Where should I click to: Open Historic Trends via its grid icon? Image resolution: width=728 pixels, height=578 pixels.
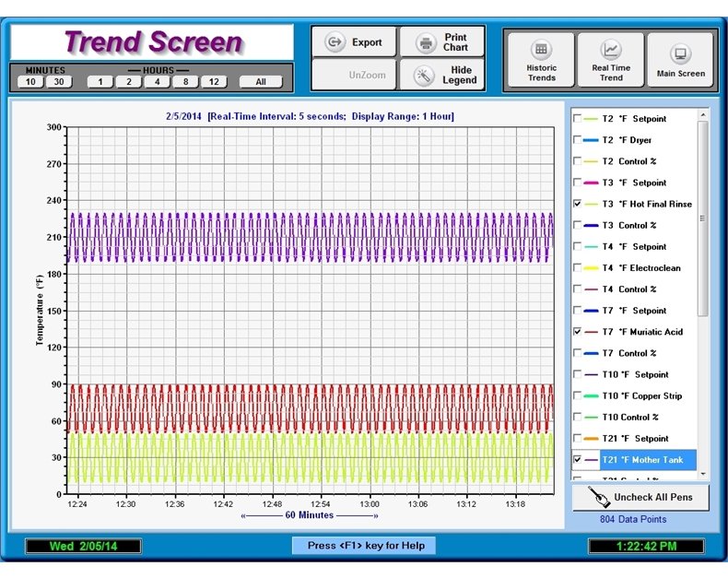[x=542, y=50]
